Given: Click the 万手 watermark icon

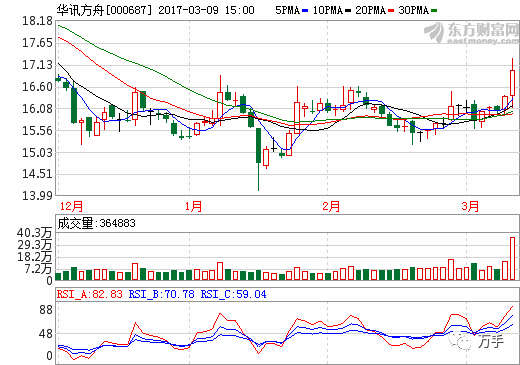Looking at the screenshot, I should (476, 341).
